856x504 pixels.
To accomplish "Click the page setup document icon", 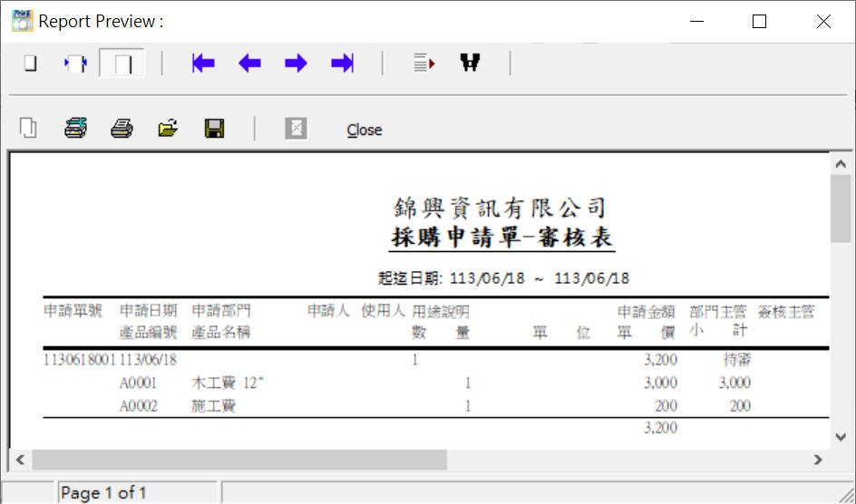I will 28,128.
